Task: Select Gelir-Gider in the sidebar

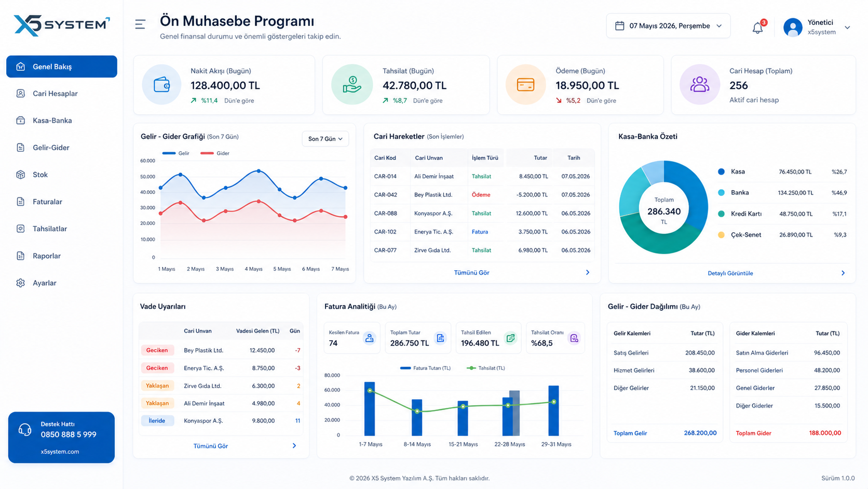Action: (62, 148)
